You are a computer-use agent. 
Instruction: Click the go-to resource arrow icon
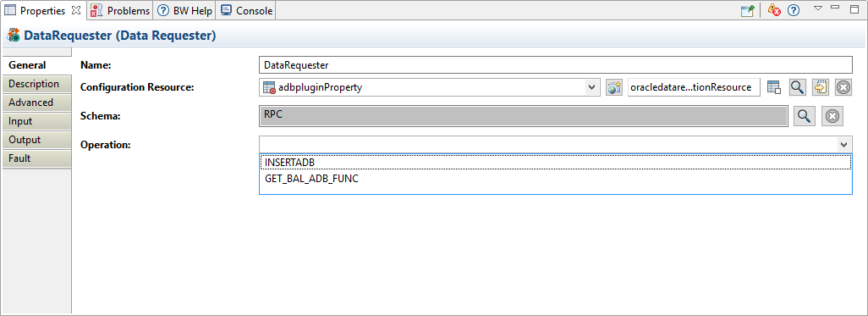click(x=820, y=87)
